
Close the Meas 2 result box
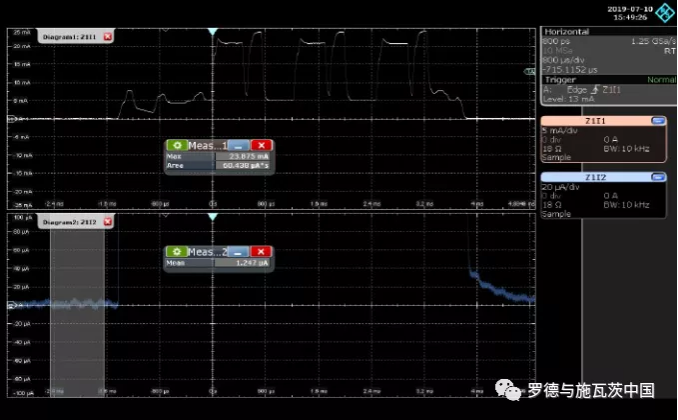click(261, 252)
